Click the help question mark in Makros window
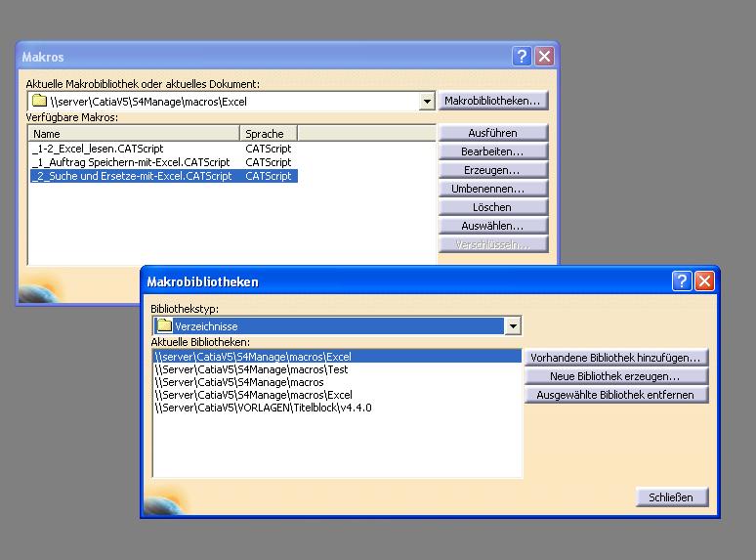Screen dimensions: 756x560 tap(522, 57)
